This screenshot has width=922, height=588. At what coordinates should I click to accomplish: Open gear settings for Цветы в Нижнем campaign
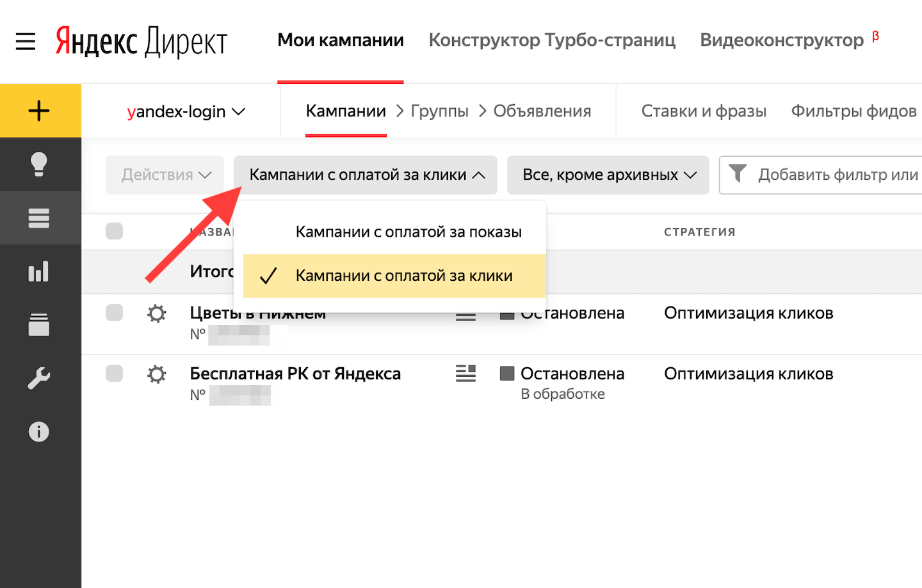157,314
